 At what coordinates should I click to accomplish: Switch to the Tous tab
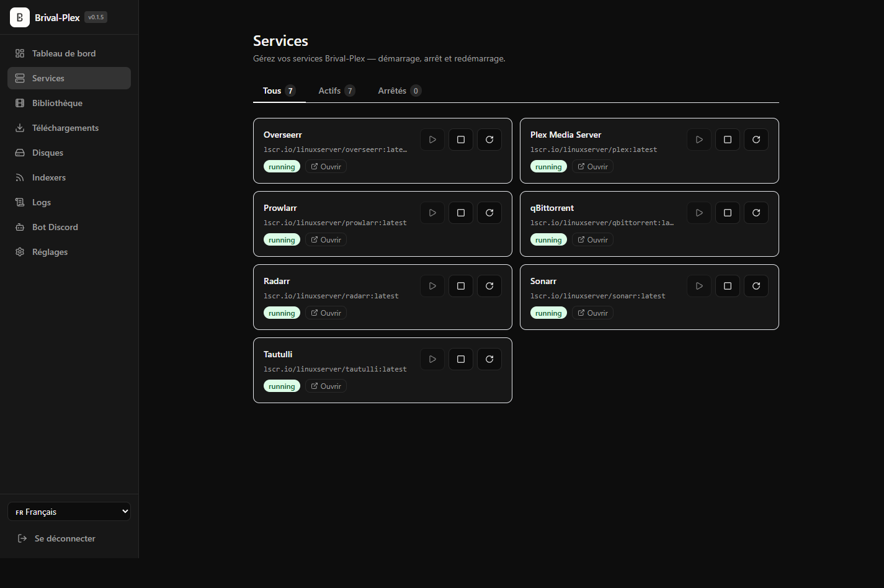click(x=279, y=91)
